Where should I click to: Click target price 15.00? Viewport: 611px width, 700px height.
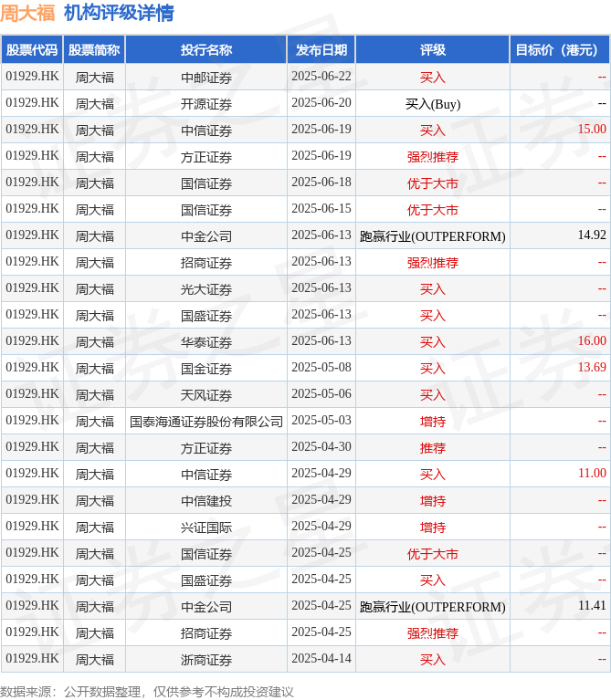[592, 130]
